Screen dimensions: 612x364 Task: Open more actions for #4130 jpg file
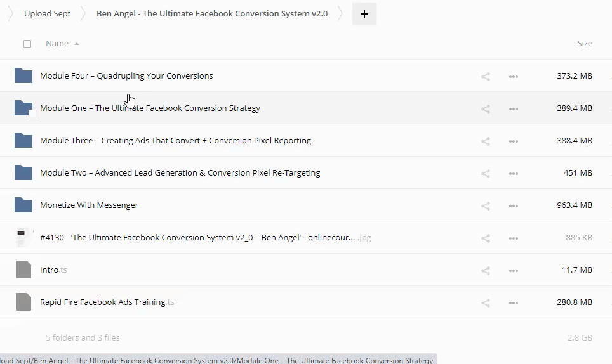coord(514,238)
